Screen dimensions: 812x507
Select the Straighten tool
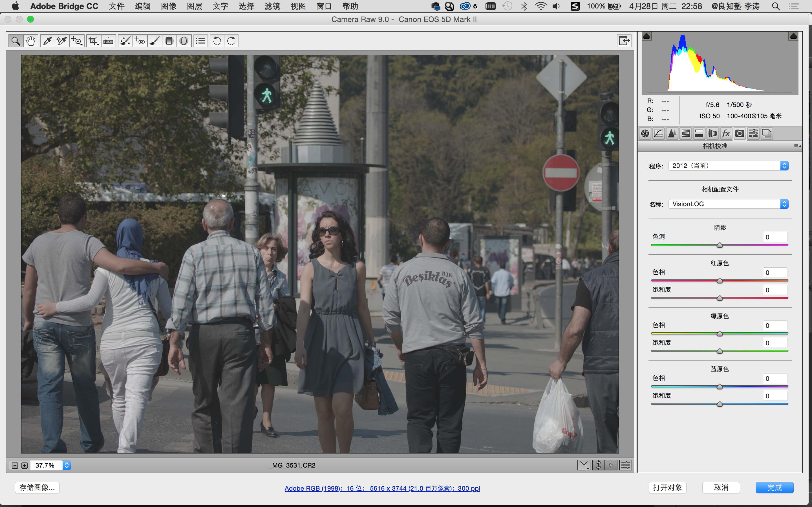point(108,41)
